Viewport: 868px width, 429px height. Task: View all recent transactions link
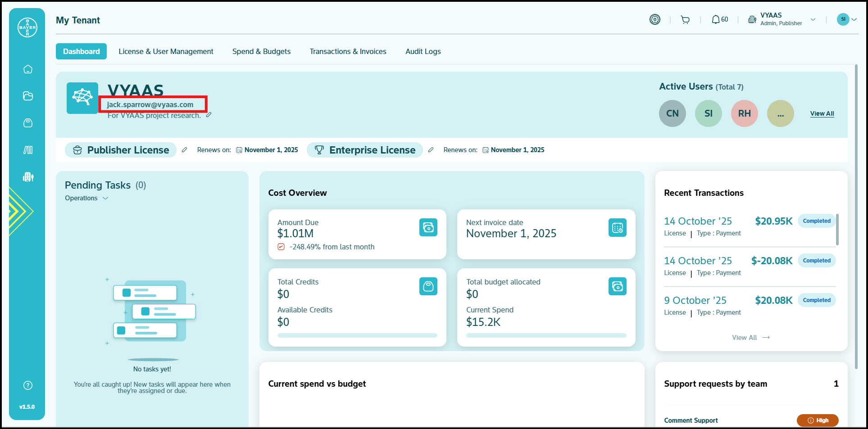coord(750,338)
